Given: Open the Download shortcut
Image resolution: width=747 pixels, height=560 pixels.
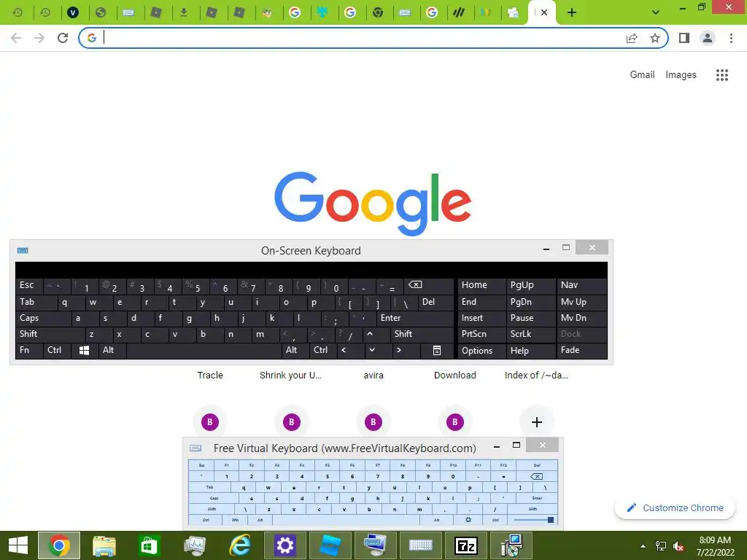Looking at the screenshot, I should pyautogui.click(x=455, y=376).
